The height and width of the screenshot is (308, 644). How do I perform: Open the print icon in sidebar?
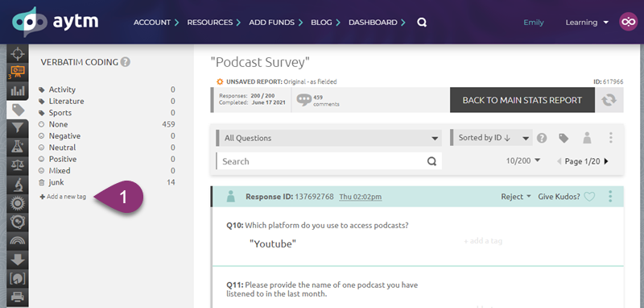coord(18,297)
